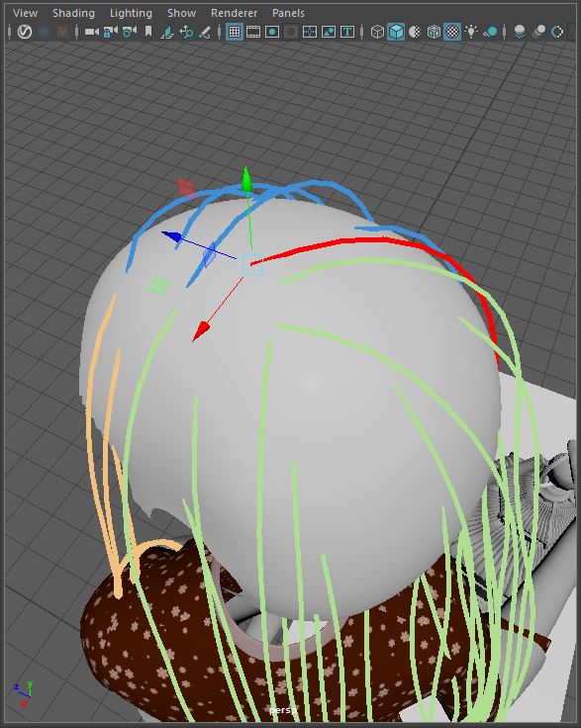Click the Select Camera icon
581x728 pixels.
tap(91, 32)
